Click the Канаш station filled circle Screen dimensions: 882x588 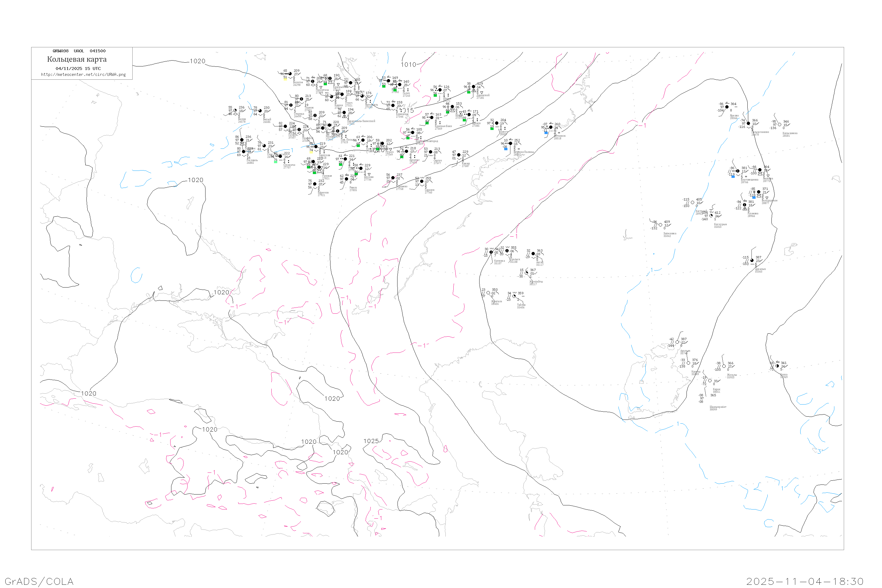click(459, 155)
